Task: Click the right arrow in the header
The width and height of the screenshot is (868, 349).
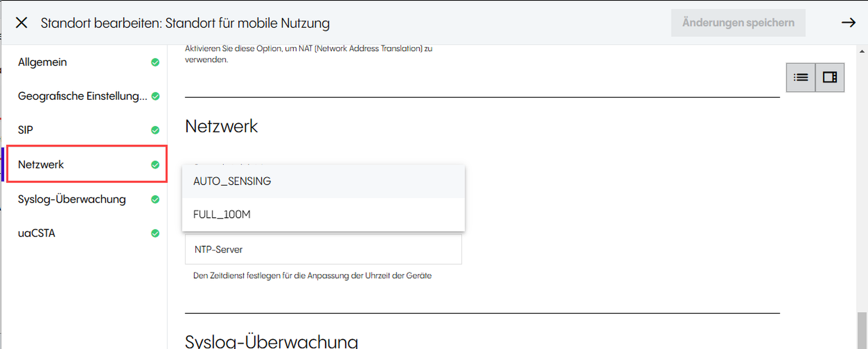Action: [848, 23]
